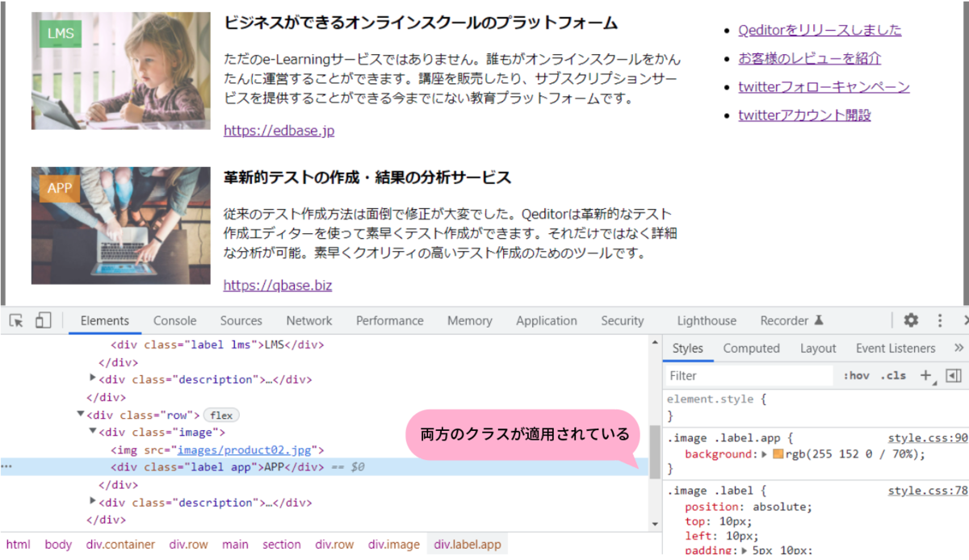This screenshot has width=969, height=560.
Task: Open the Recorder tab
Action: pos(791,320)
